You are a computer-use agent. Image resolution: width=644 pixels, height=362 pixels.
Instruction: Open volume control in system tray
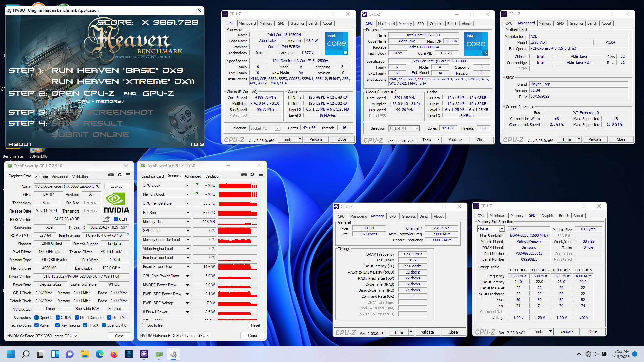(596, 354)
